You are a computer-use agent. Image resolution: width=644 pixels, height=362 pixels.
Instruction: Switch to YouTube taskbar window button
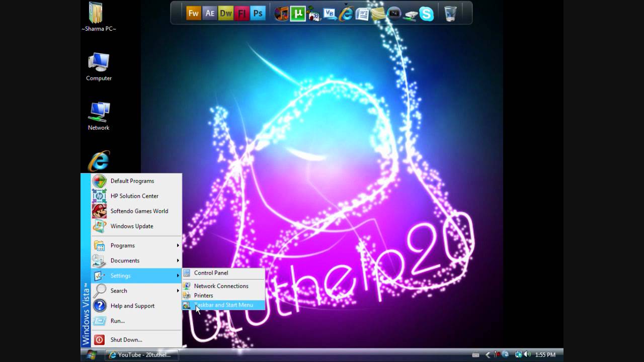coord(141,355)
